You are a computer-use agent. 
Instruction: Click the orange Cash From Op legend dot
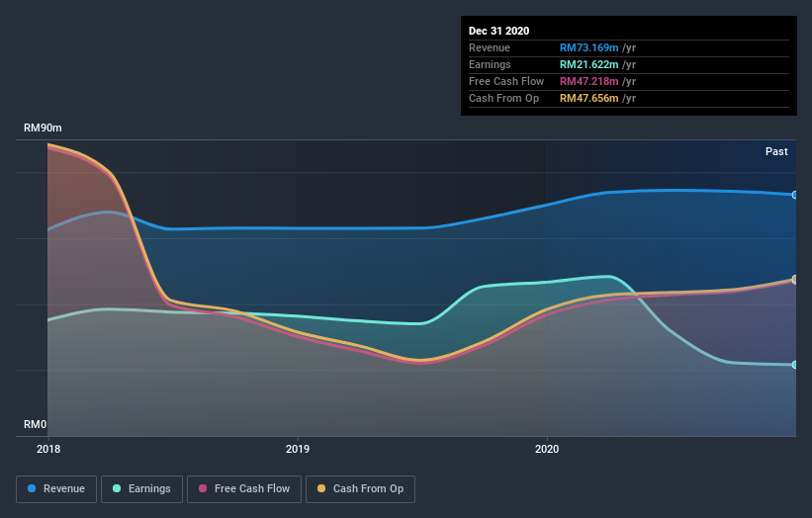pyautogui.click(x=321, y=488)
